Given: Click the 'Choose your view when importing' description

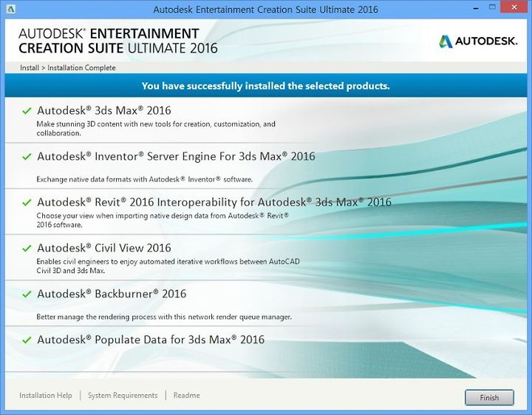Looking at the screenshot, I should tap(163, 220).
